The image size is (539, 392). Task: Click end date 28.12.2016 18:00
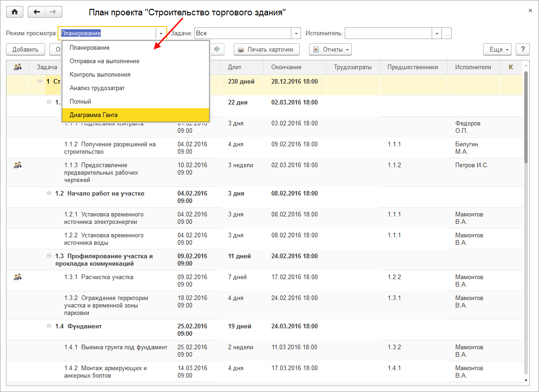[295, 81]
